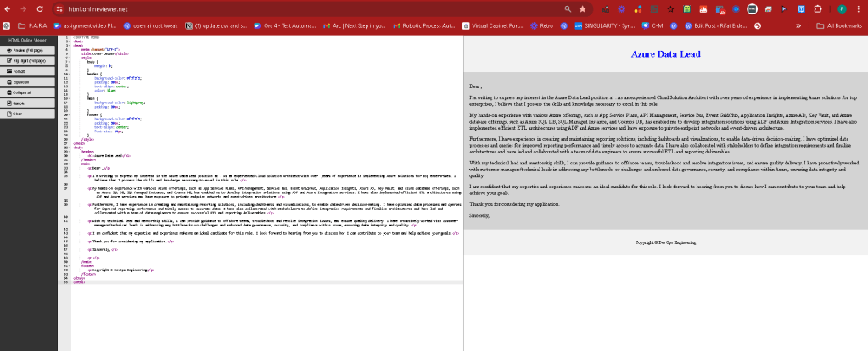Open the P.A.R.A bookmarks folder
Screen dimensions: 868x351
(32, 25)
